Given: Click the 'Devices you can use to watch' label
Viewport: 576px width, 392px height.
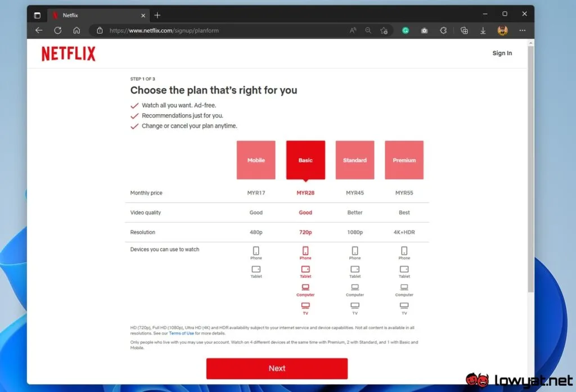Looking at the screenshot, I should (x=165, y=250).
